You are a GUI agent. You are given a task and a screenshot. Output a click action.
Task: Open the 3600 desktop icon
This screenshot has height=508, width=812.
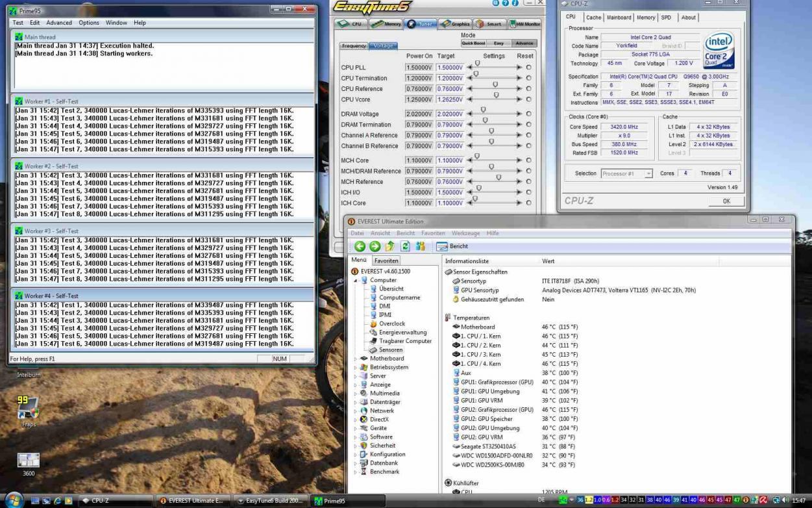pyautogui.click(x=29, y=464)
